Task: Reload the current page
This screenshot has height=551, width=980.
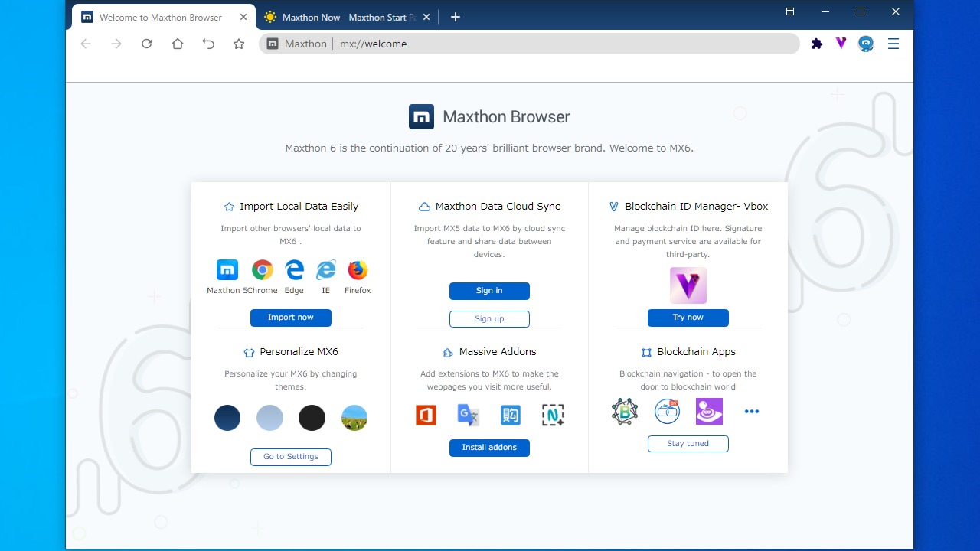Action: pyautogui.click(x=147, y=44)
